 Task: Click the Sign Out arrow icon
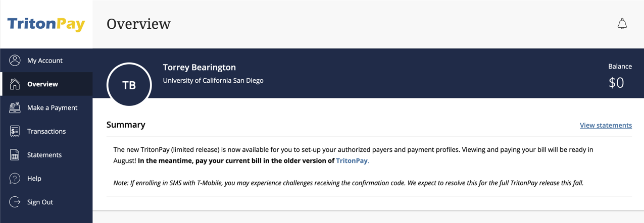click(x=15, y=202)
